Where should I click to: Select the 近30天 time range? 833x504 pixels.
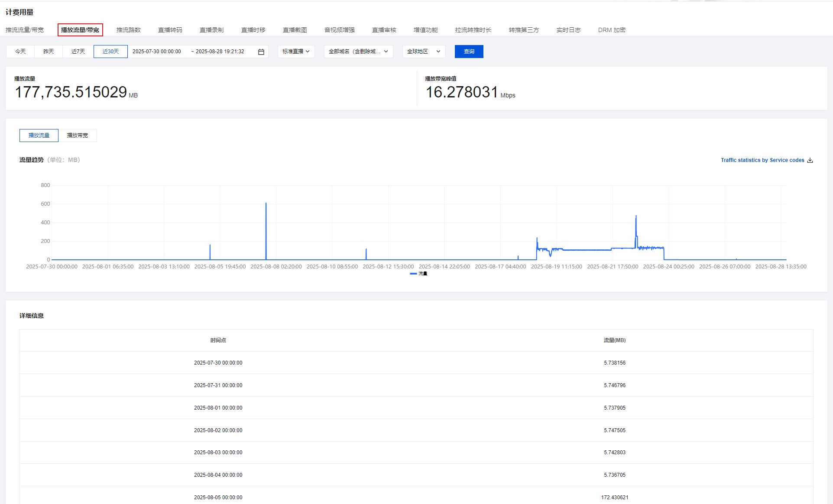(110, 52)
